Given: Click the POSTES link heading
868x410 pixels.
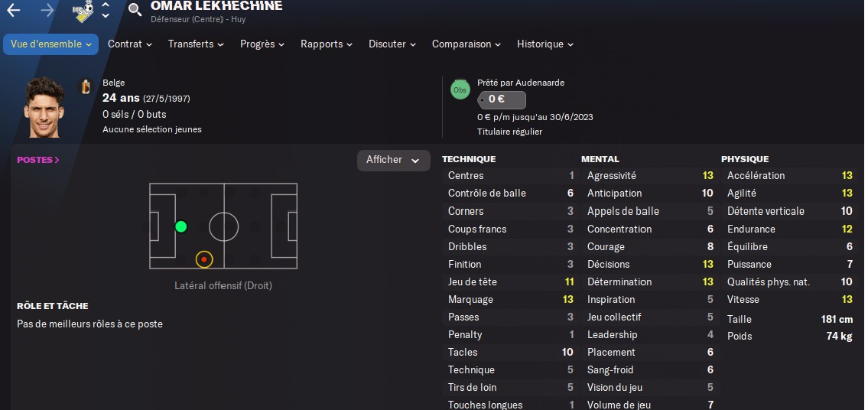Looking at the screenshot, I should (38, 160).
